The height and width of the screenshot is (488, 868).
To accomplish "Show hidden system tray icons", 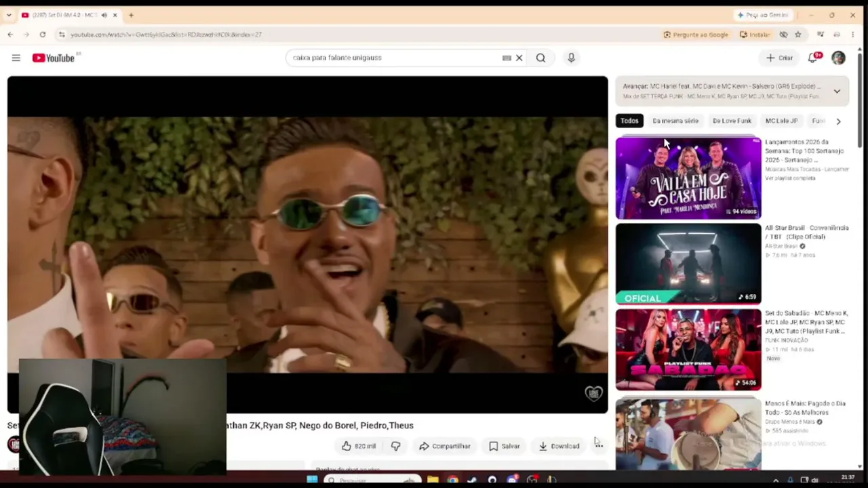I will coord(776,480).
